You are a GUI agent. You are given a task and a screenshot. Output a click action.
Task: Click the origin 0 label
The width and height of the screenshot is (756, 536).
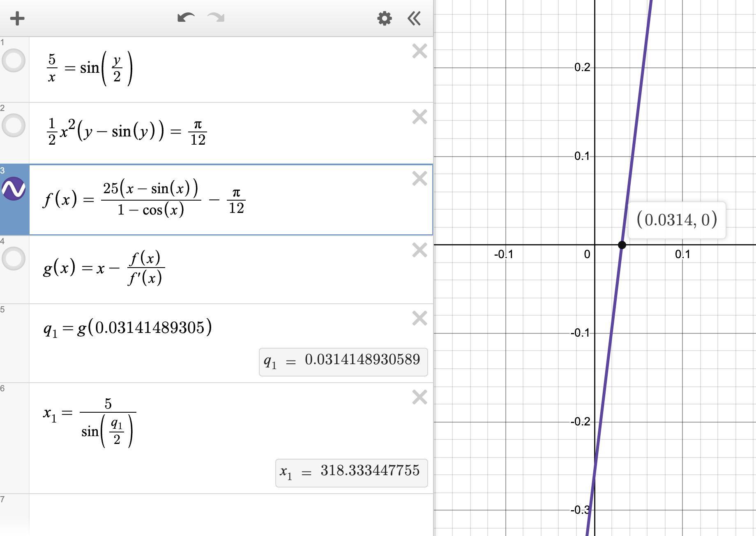[587, 254]
